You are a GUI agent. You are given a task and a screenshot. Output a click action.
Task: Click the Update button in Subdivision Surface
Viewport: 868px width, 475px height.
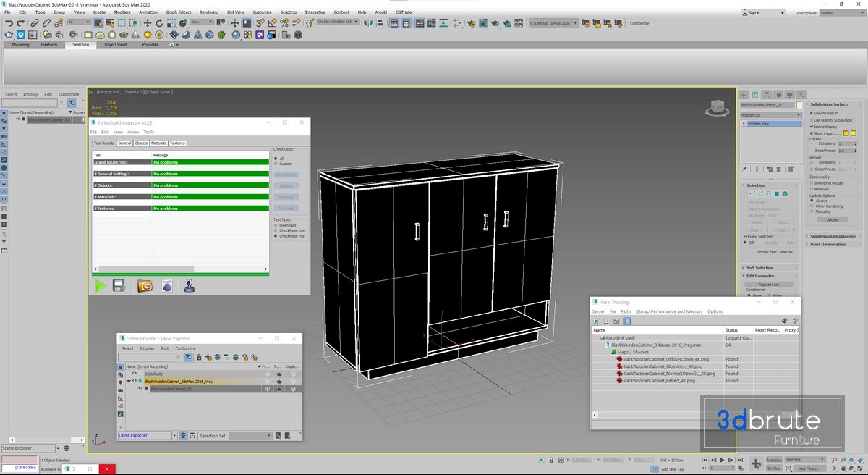(833, 219)
